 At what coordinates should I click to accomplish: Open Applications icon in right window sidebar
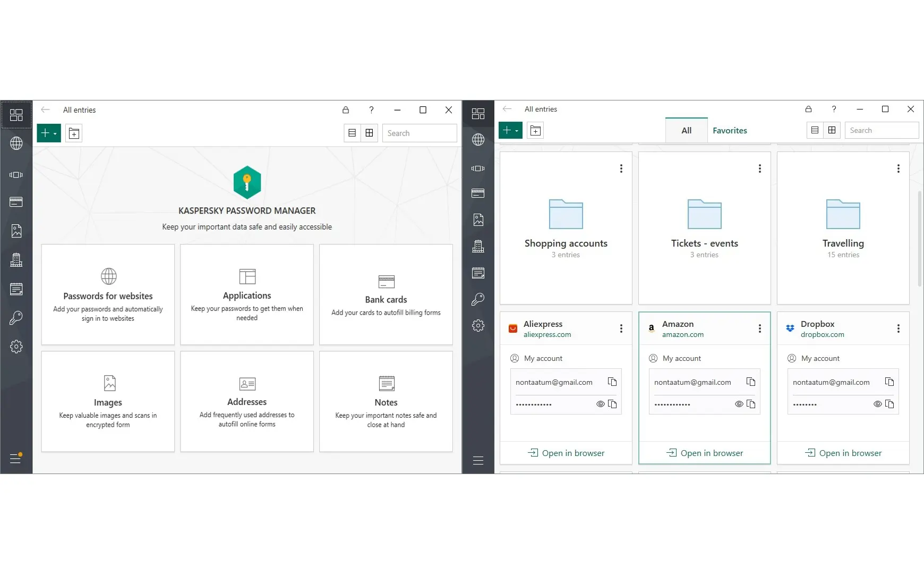coord(478,168)
